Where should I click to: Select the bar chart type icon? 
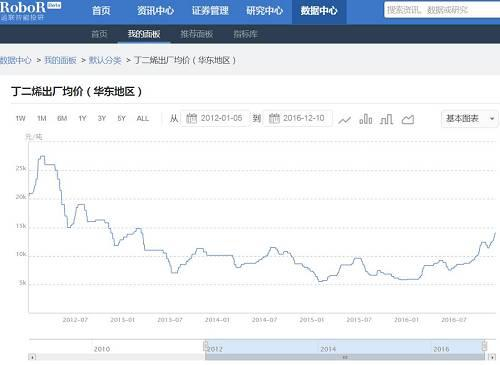coord(366,119)
